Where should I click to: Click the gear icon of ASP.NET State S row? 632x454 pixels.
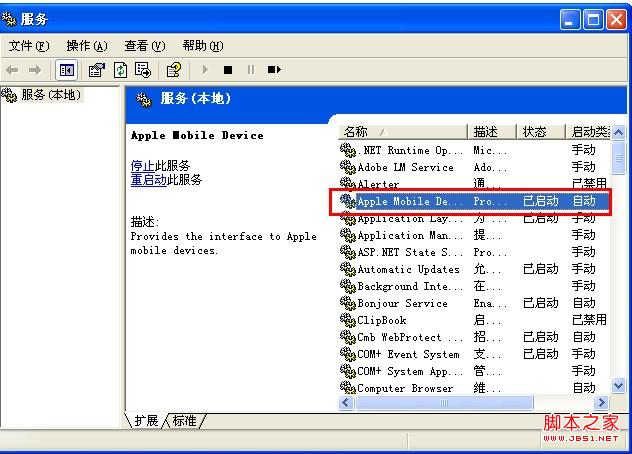coord(347,252)
